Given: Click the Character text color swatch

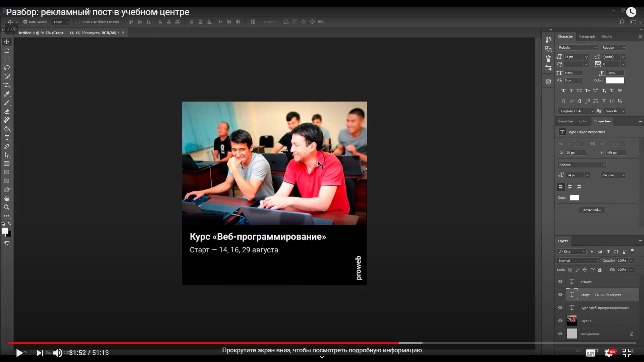Looking at the screenshot, I should click(615, 80).
